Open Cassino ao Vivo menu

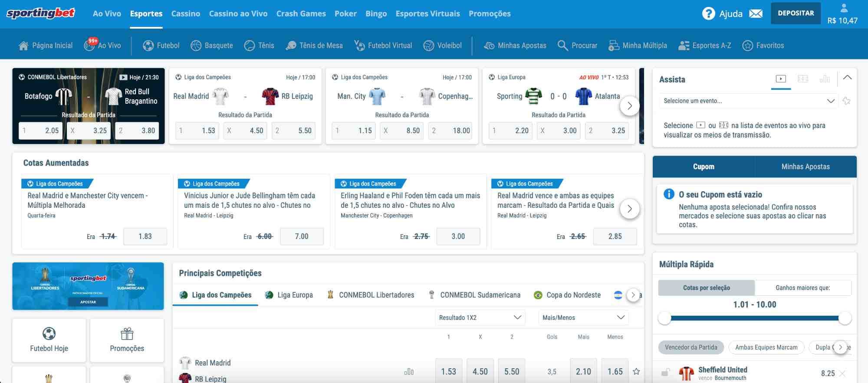[238, 13]
